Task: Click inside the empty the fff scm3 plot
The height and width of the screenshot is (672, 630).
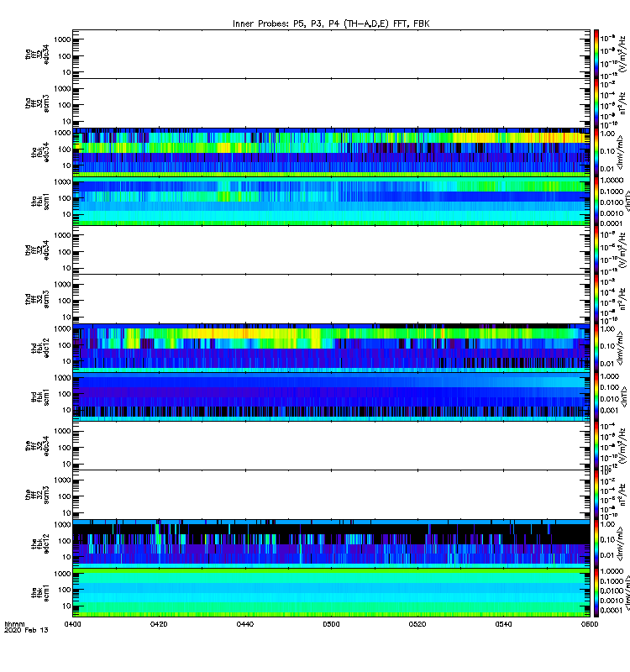Action: [331, 495]
